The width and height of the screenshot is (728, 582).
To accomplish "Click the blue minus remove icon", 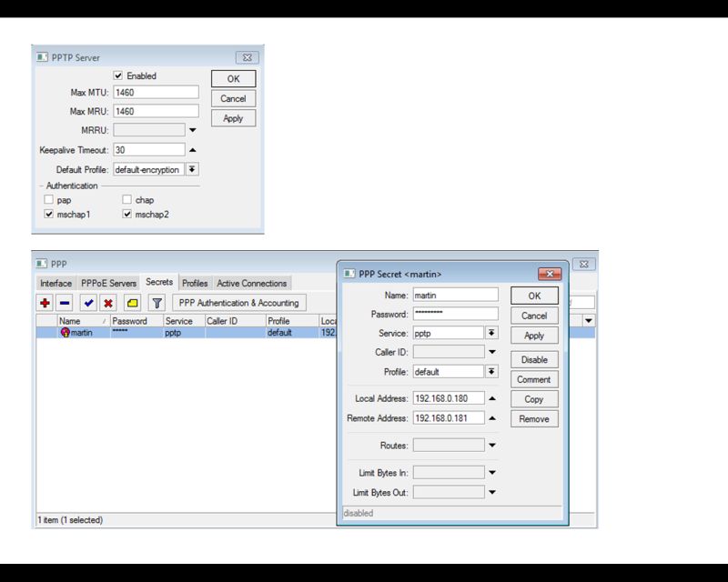I will pos(65,303).
